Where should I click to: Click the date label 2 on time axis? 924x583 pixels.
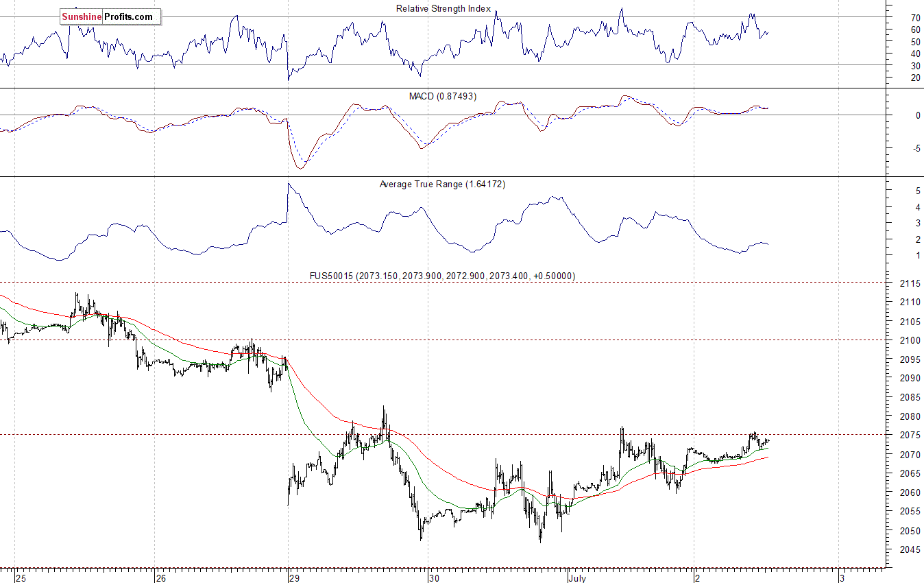tap(699, 578)
